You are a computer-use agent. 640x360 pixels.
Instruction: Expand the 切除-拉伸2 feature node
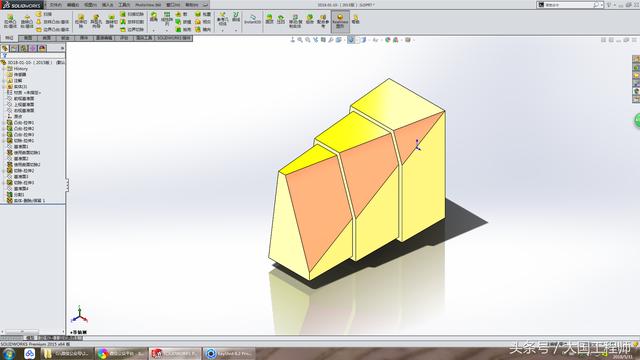(x=4, y=171)
